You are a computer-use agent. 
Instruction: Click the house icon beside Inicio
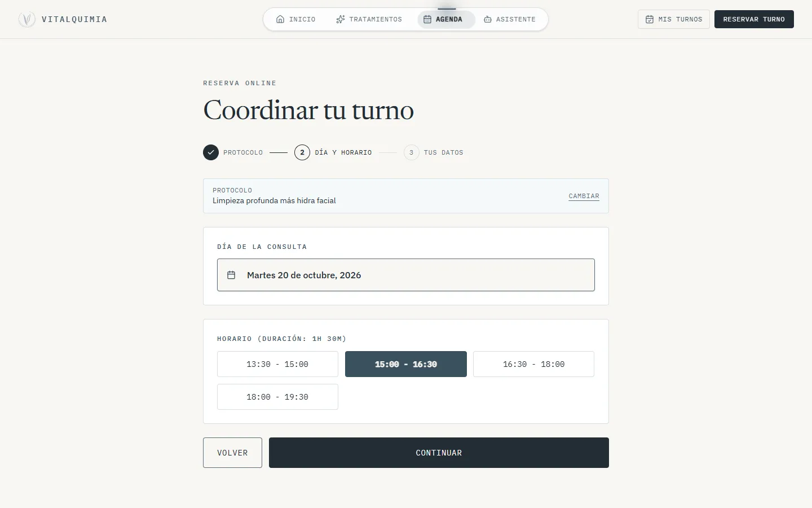point(280,19)
